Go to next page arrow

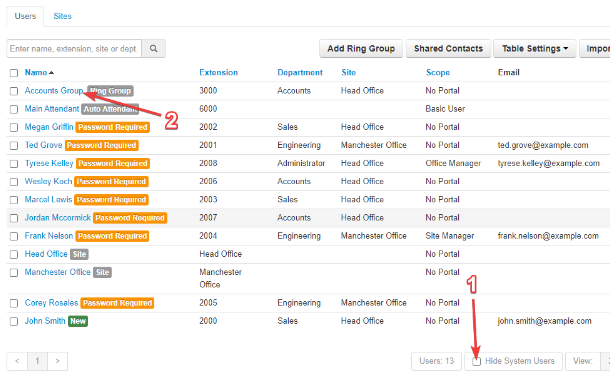(x=57, y=361)
